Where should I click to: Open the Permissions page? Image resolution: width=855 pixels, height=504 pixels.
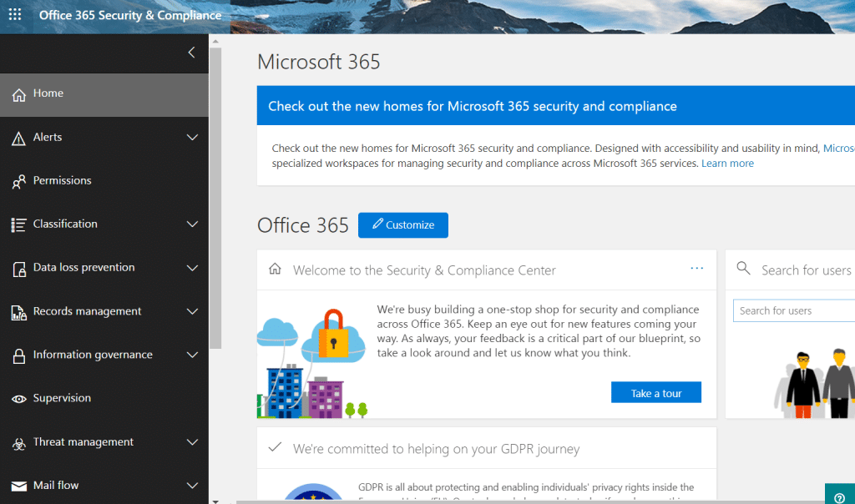[x=104, y=180]
